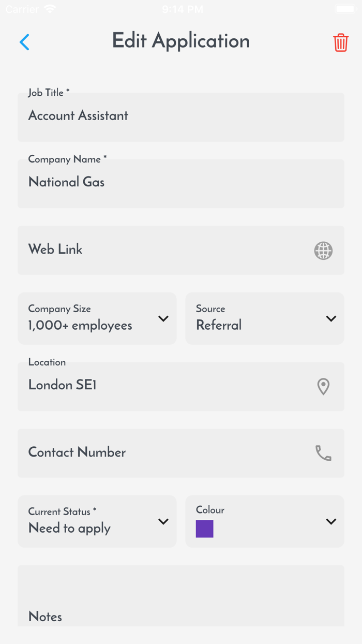
Task: Open the Company Size dropdown
Action: (163, 318)
